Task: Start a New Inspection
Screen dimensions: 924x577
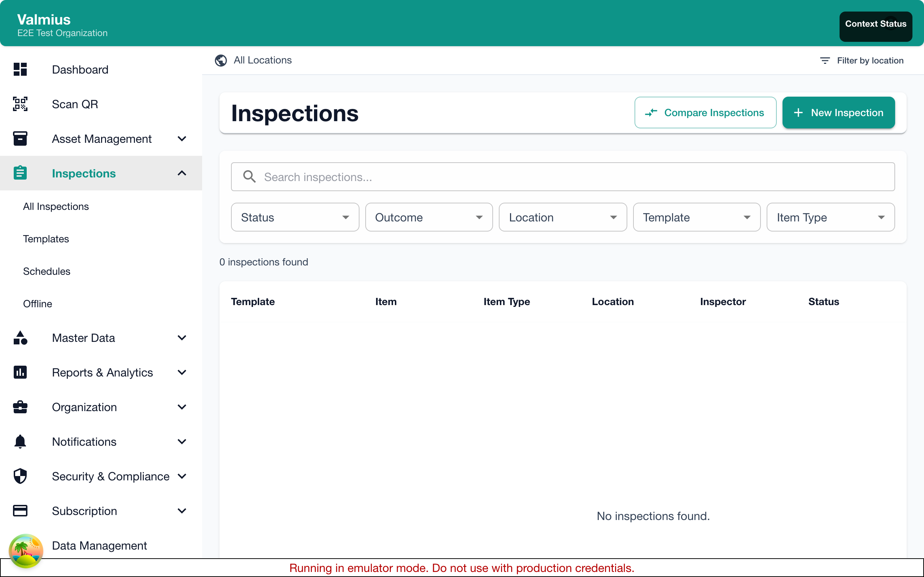Action: point(838,112)
